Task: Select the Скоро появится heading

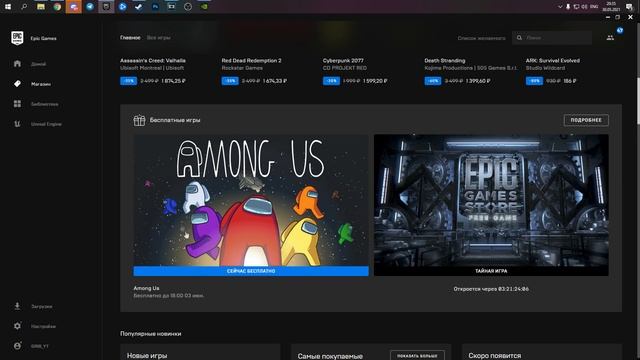Action: (495, 356)
